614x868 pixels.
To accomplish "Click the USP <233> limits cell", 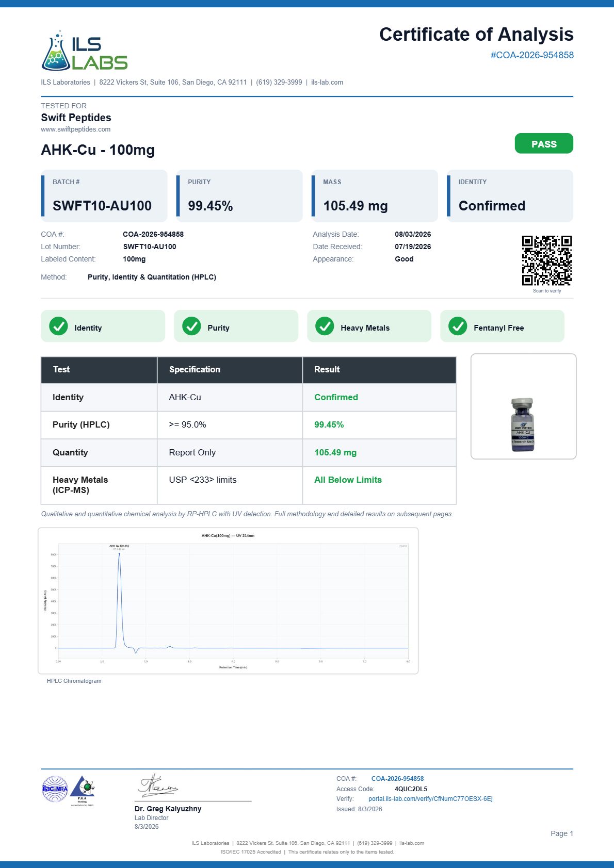I will [x=230, y=485].
